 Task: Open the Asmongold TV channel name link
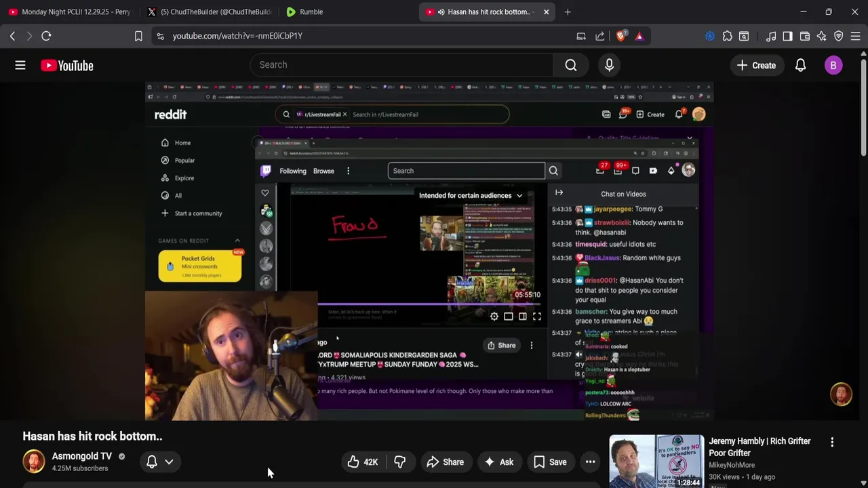point(81,456)
